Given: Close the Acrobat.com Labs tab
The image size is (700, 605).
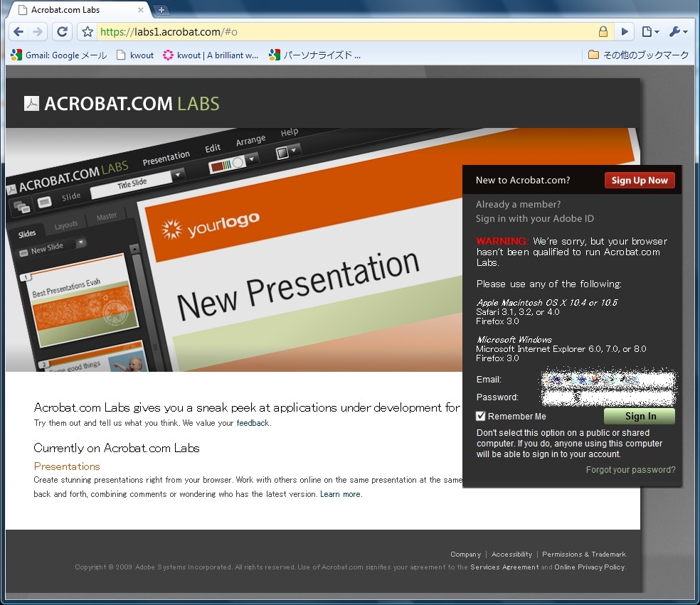Looking at the screenshot, I should (x=141, y=9).
